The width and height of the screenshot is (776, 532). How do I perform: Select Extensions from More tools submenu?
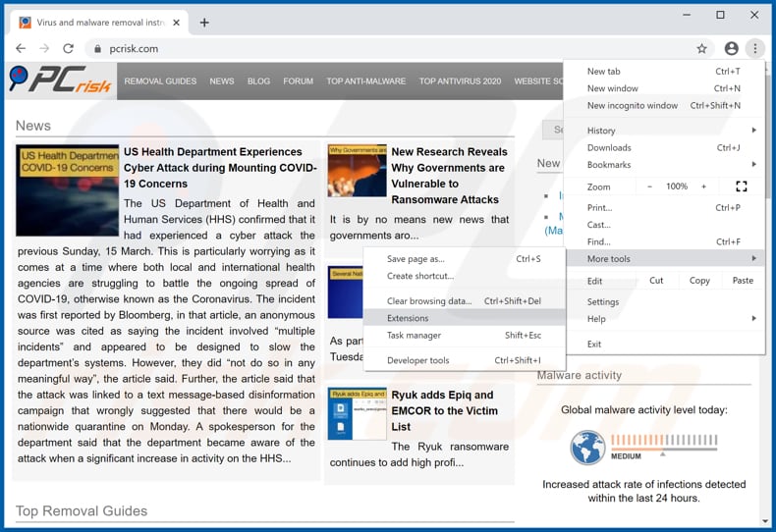(x=408, y=318)
